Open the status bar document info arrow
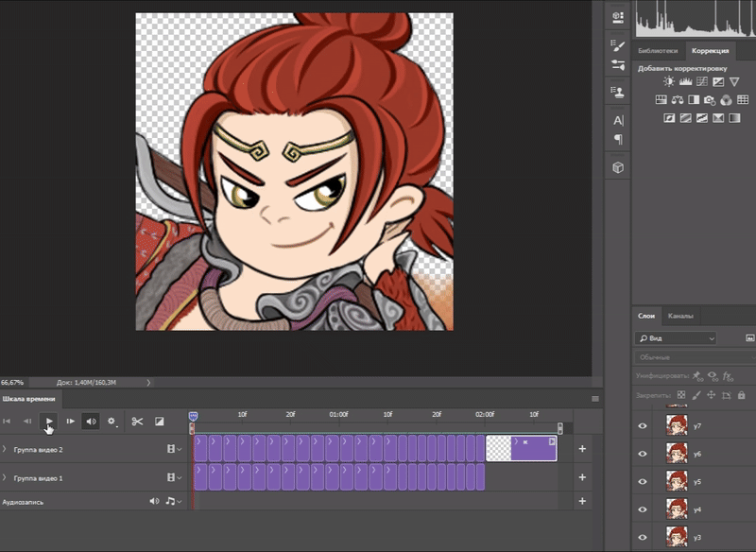The width and height of the screenshot is (756, 552). click(x=148, y=383)
